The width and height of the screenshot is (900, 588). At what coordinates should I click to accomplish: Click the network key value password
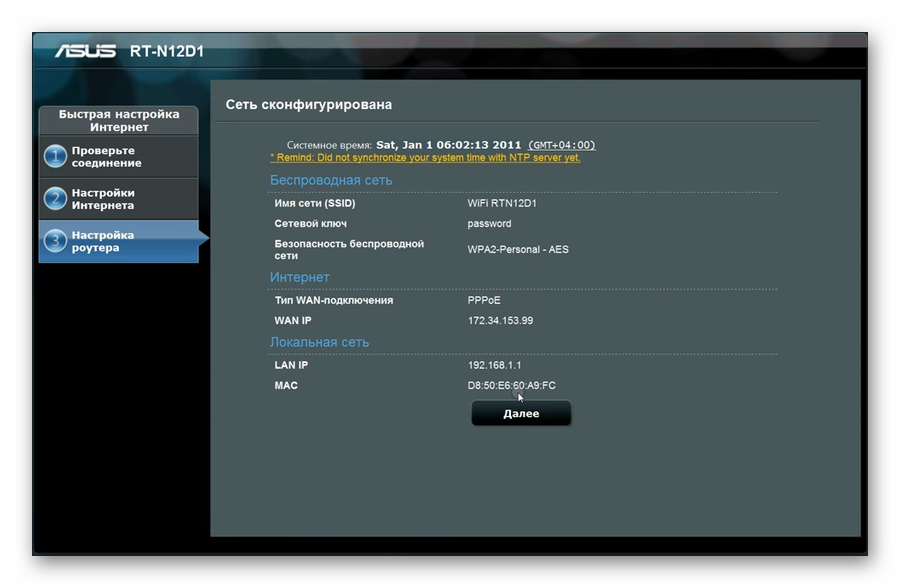tap(489, 224)
